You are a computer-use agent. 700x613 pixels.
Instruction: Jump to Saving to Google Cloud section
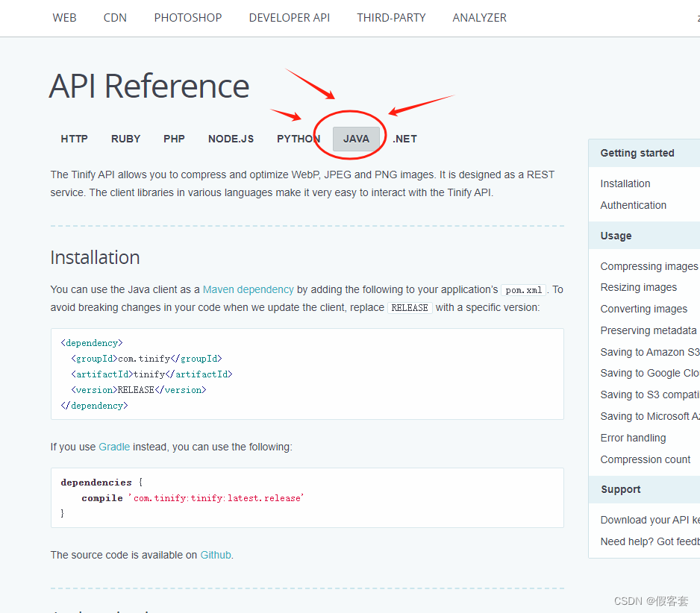[650, 373]
